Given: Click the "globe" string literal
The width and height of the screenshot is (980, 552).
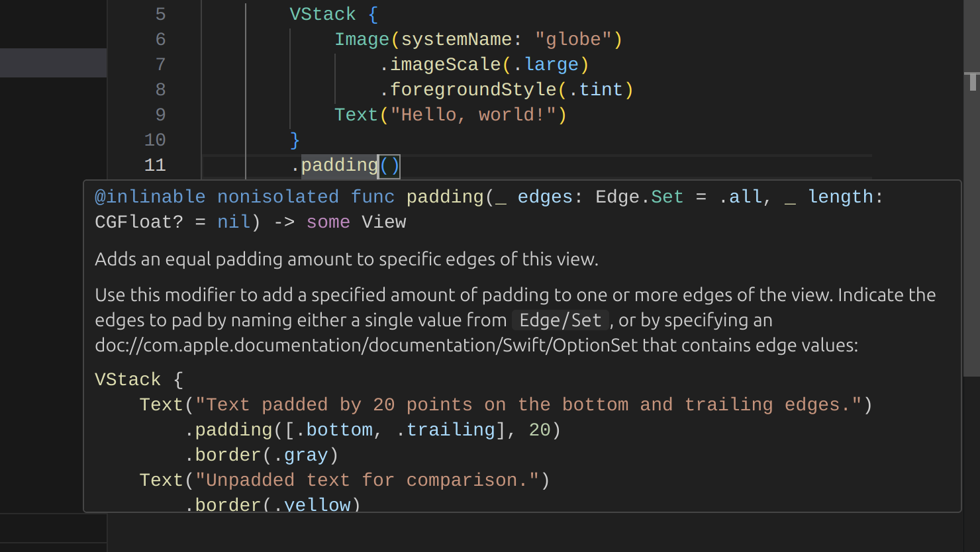Looking at the screenshot, I should [573, 40].
